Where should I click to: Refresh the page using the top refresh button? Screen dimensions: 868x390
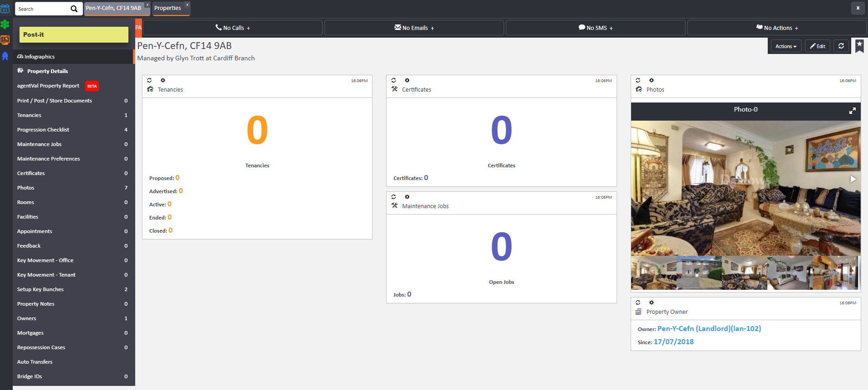(x=841, y=46)
